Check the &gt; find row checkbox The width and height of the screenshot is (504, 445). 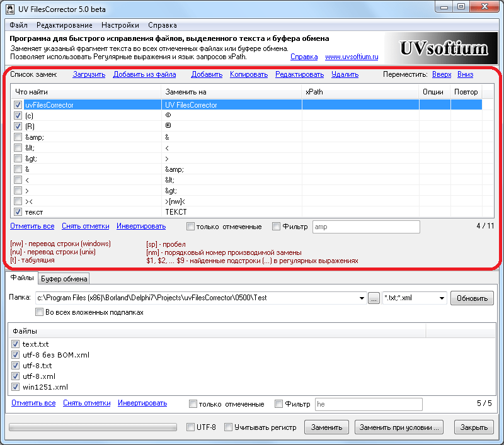(x=18, y=158)
